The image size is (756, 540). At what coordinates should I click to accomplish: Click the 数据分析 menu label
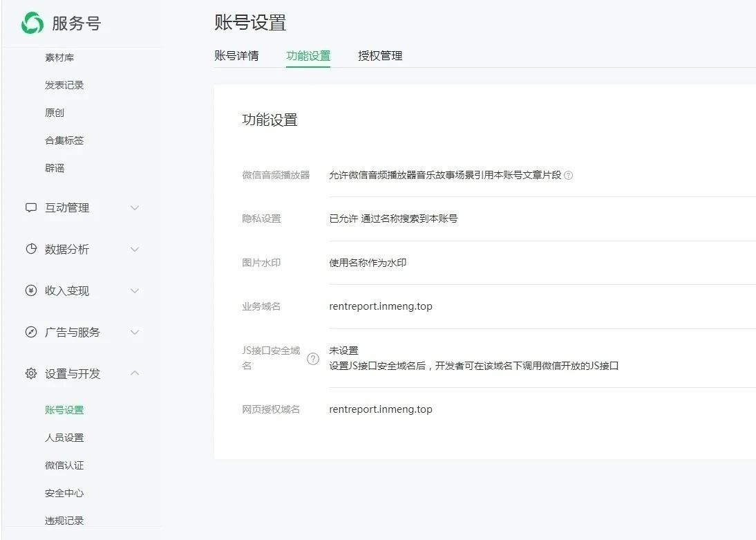67,250
